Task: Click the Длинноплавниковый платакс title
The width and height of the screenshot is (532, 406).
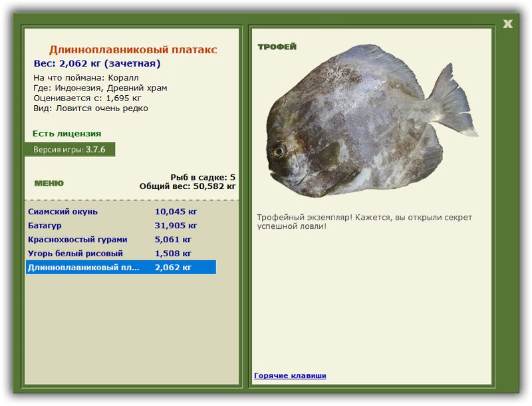Action: 133,49
